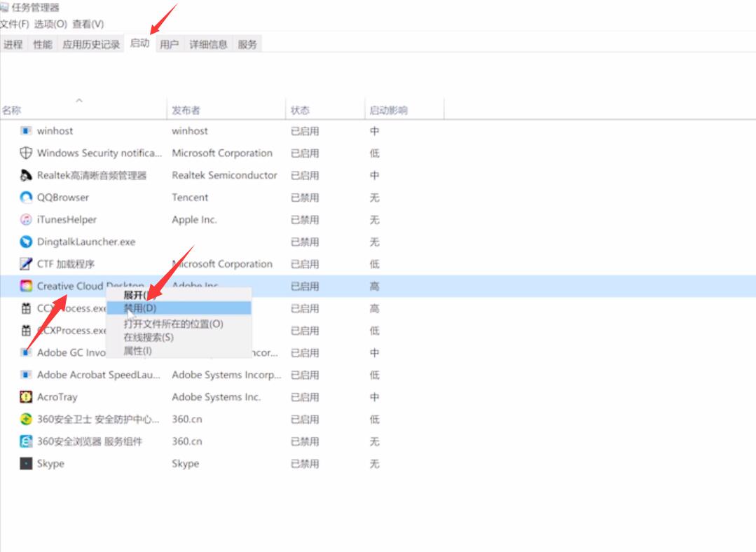The height and width of the screenshot is (552, 756).
Task: Click the 360安全卫士 icon
Action: click(x=26, y=419)
